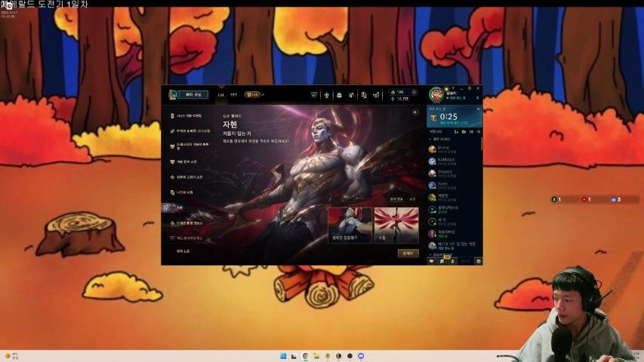This screenshot has width=644, height=362.
Task: Expand the arrow beside the event pill
Action: (x=263, y=95)
